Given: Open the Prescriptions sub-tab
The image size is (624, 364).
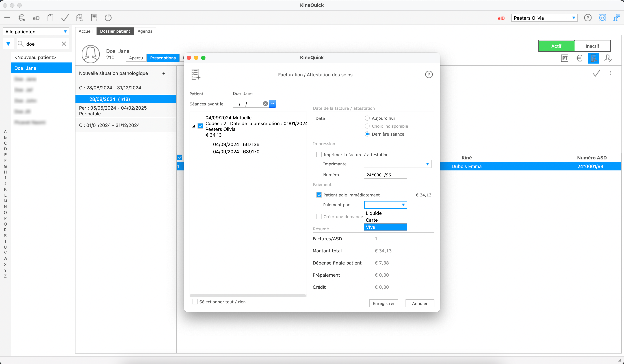Looking at the screenshot, I should click(163, 58).
